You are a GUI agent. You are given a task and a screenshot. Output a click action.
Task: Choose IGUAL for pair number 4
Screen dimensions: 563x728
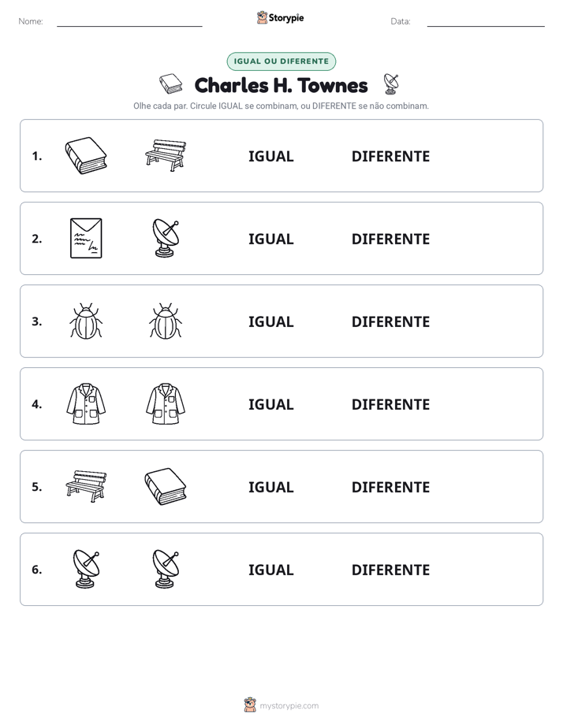pyautogui.click(x=270, y=404)
